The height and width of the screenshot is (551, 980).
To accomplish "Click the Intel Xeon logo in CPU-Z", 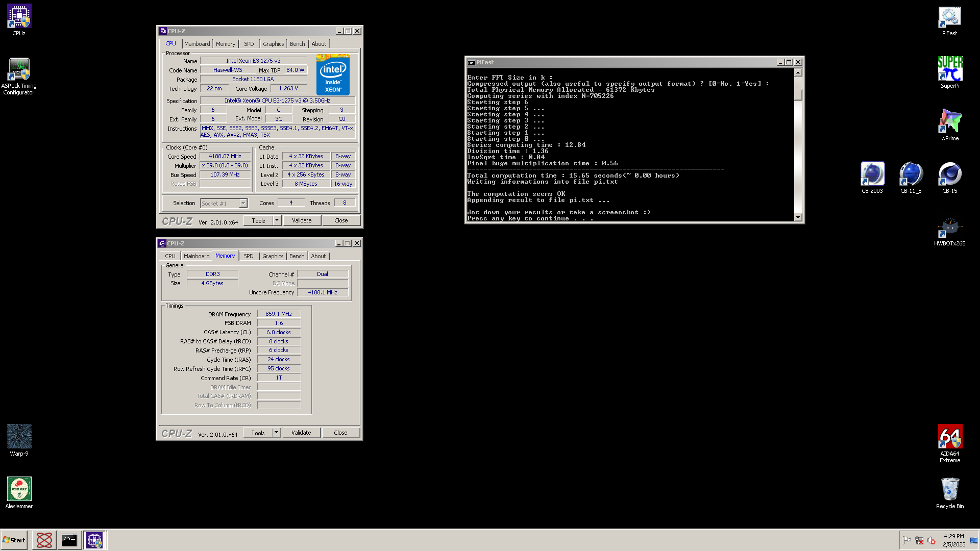I will 333,75.
